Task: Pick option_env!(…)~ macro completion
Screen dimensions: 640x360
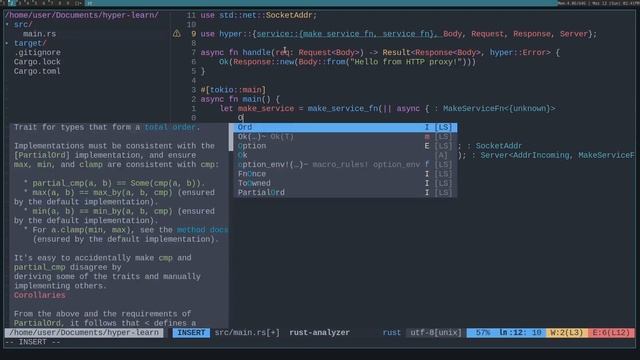Action: coord(345,165)
